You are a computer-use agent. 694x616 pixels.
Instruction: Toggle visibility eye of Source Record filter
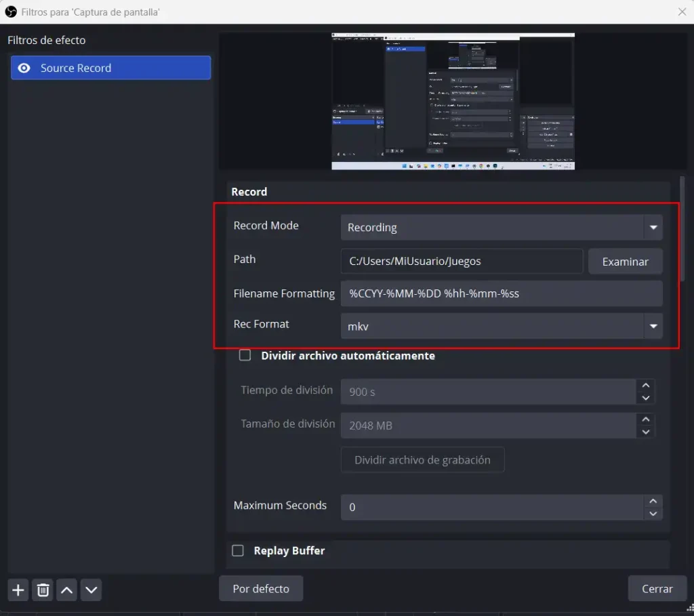click(x=24, y=68)
